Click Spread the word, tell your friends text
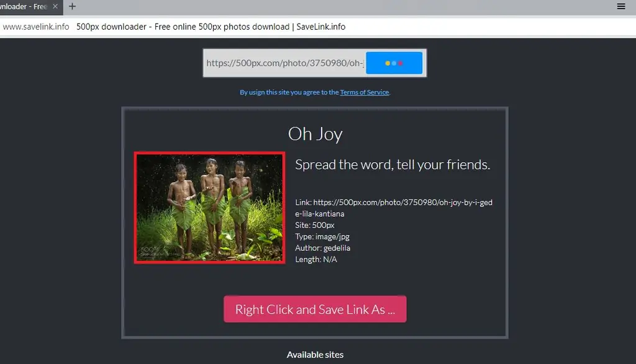Screen dimensions: 636x364 [x=393, y=165]
